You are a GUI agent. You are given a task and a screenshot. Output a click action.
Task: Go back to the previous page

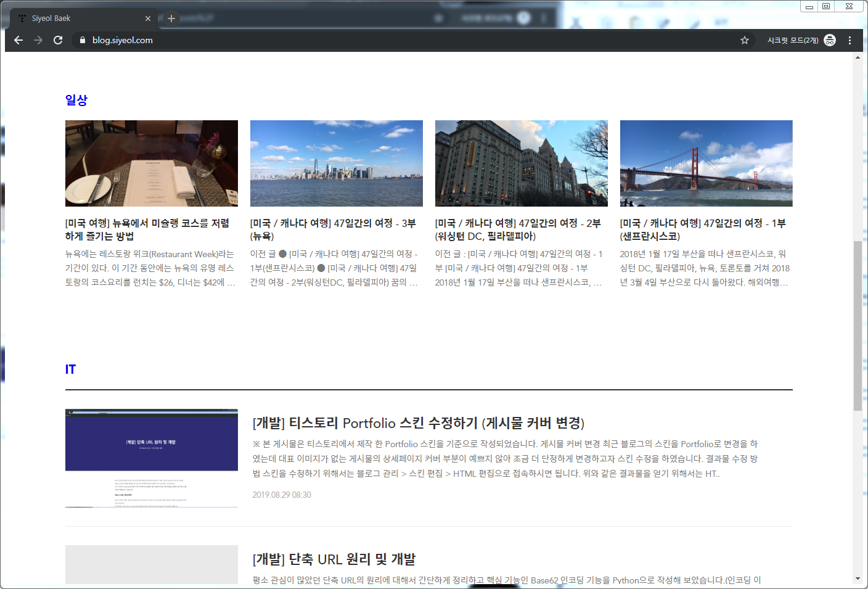tap(18, 40)
